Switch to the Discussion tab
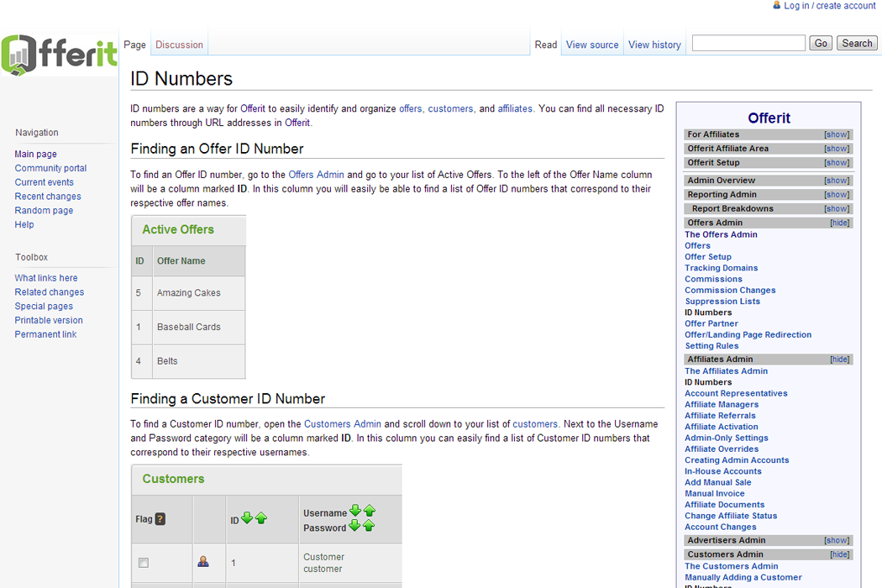 179,45
